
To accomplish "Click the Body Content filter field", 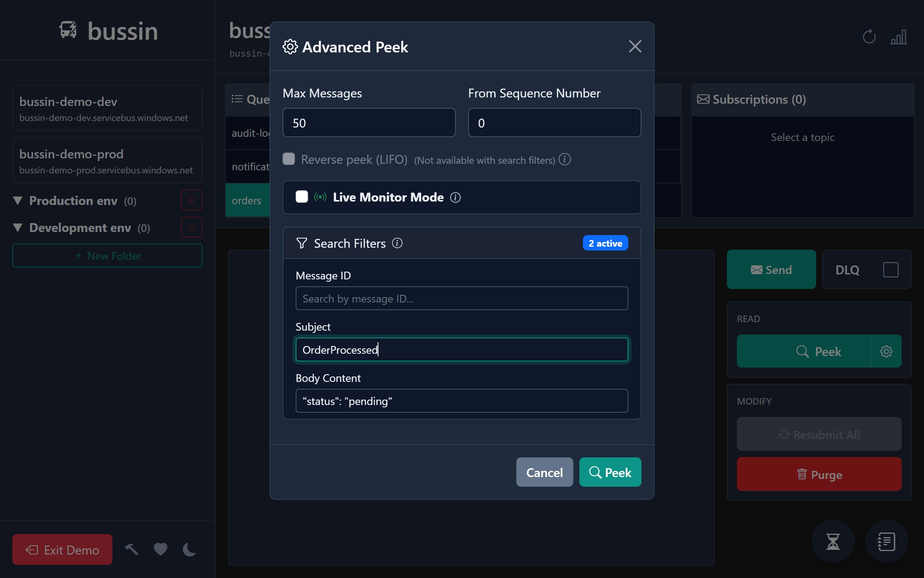I will (462, 401).
